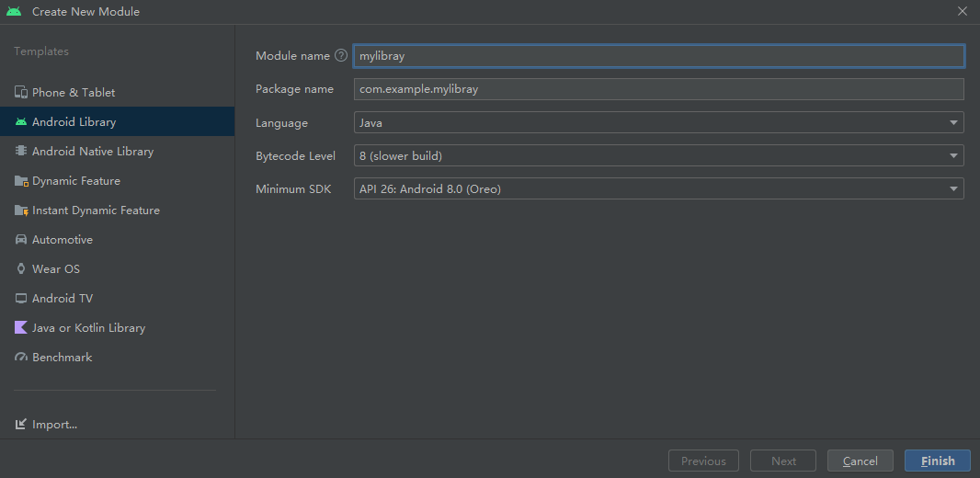Switch to the Benchmark template entry
The height and width of the screenshot is (478, 980).
tap(118, 357)
